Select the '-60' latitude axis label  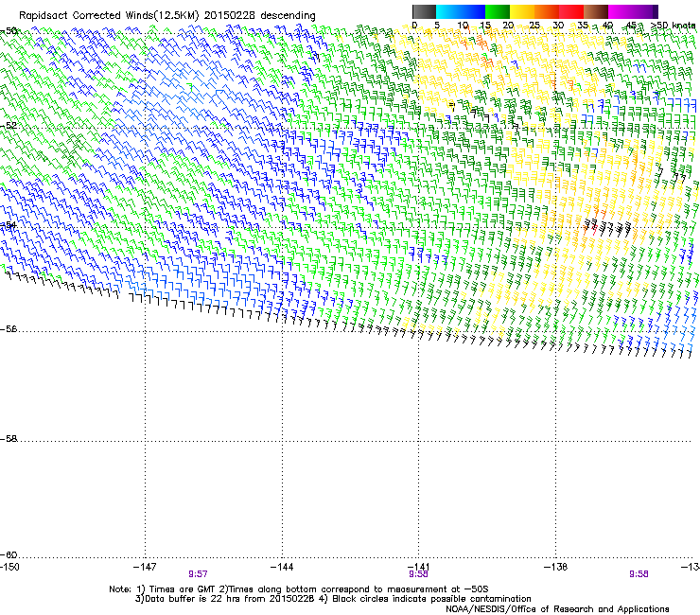[9, 555]
